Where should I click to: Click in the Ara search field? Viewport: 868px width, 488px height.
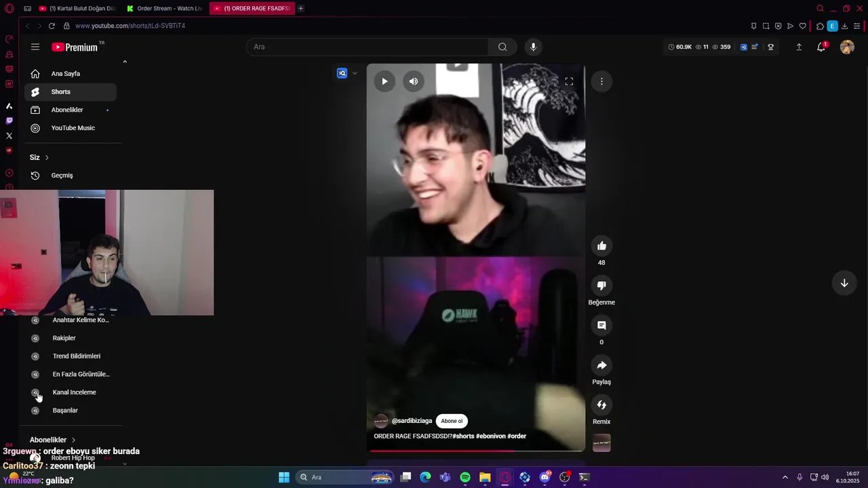click(367, 47)
